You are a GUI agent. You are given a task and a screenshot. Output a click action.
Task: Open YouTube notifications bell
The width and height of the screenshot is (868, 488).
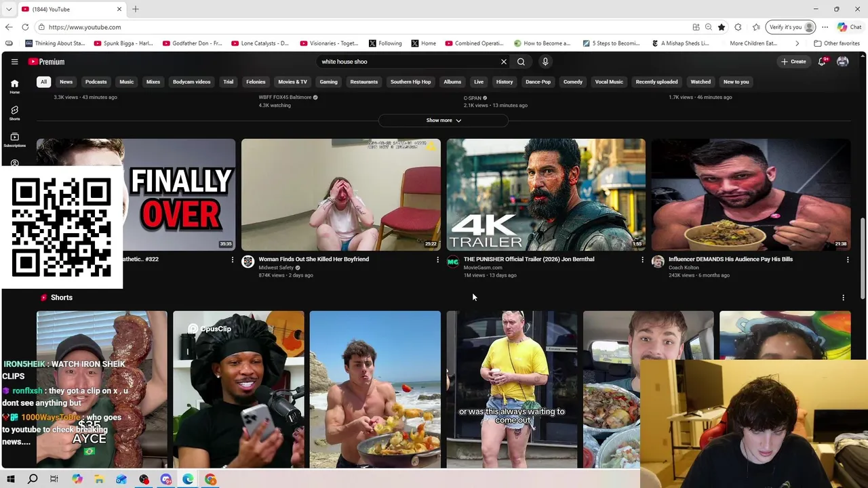(822, 62)
